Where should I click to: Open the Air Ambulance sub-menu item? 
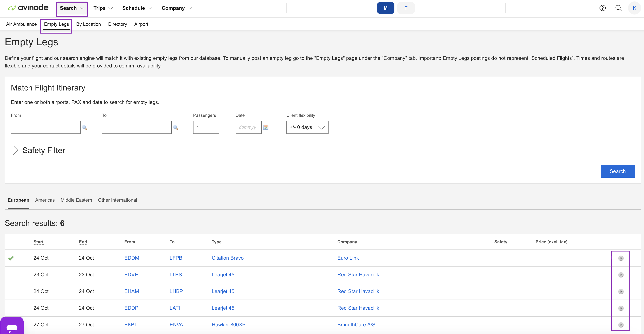point(21,24)
